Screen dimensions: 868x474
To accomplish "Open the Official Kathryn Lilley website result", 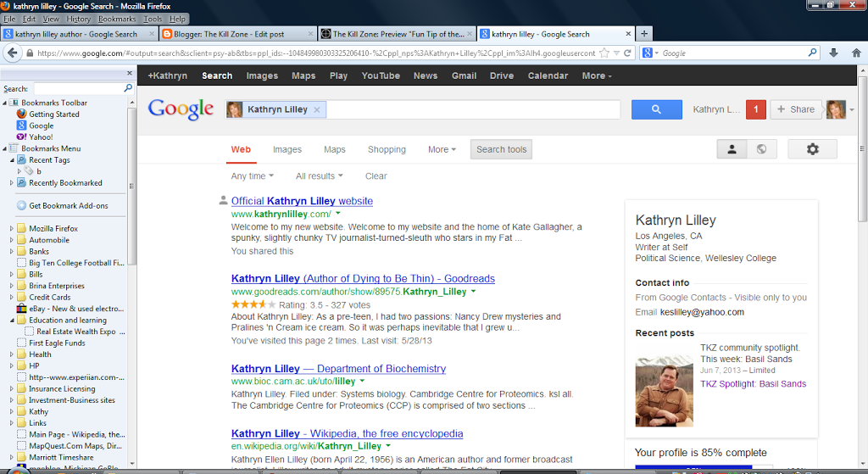I will 302,201.
